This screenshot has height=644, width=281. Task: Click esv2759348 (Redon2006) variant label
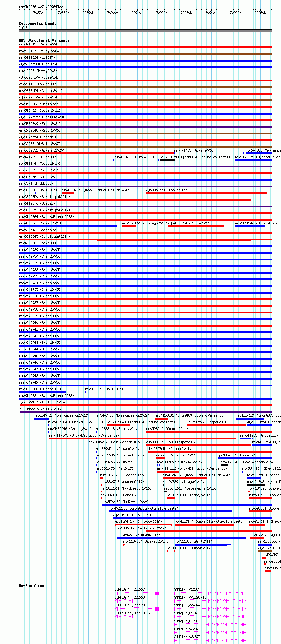tap(40, 130)
